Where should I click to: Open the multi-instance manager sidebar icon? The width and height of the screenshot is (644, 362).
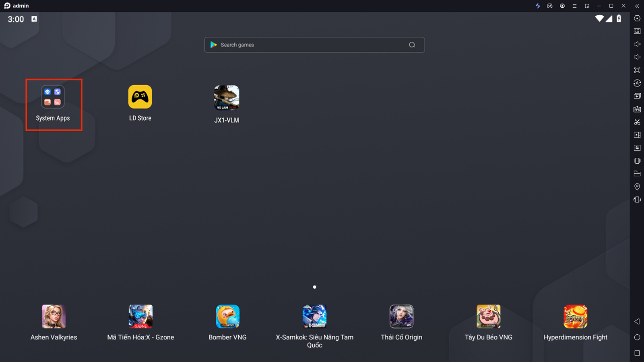637,96
